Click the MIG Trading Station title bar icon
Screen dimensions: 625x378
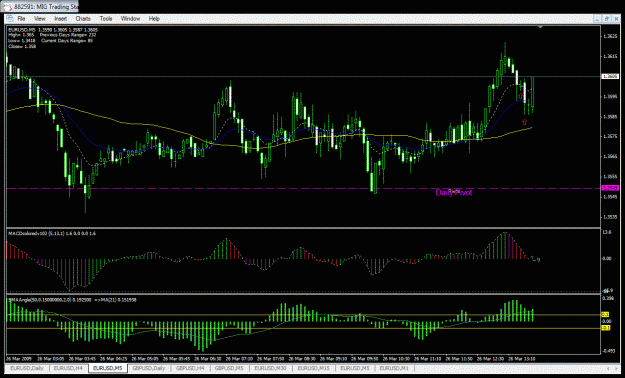(x=7, y=7)
